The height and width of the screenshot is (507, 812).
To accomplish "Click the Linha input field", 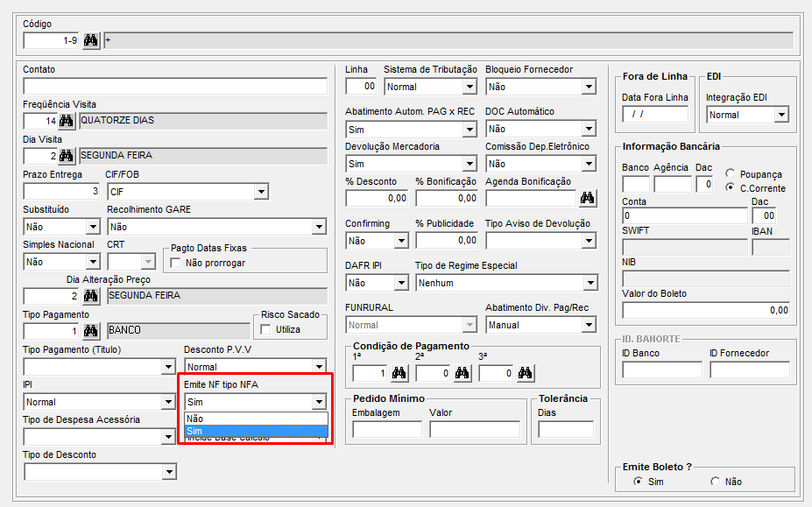I will click(361, 87).
